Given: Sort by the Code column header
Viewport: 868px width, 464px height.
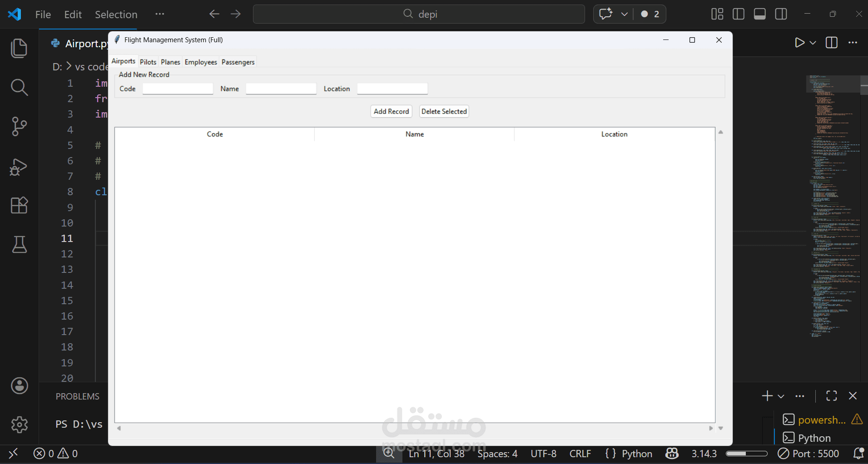Looking at the screenshot, I should click(x=215, y=134).
